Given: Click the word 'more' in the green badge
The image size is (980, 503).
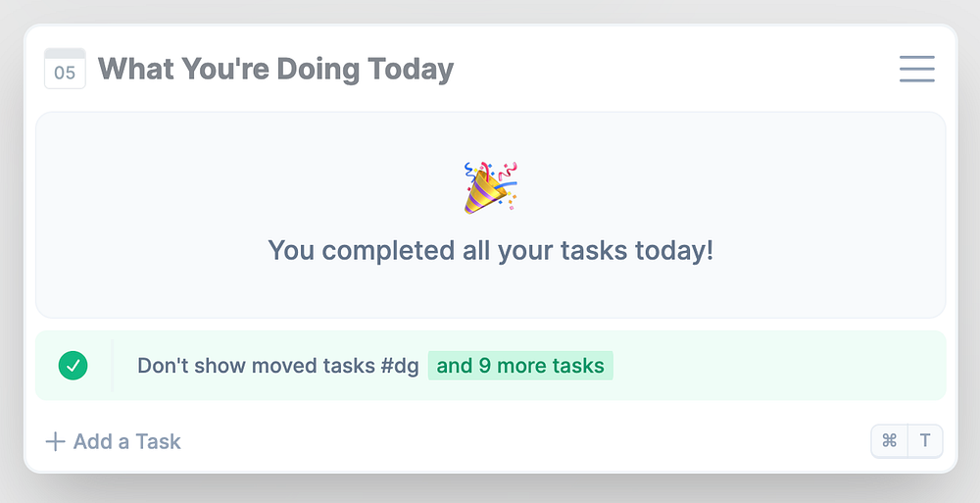Looking at the screenshot, I should pos(525,366).
